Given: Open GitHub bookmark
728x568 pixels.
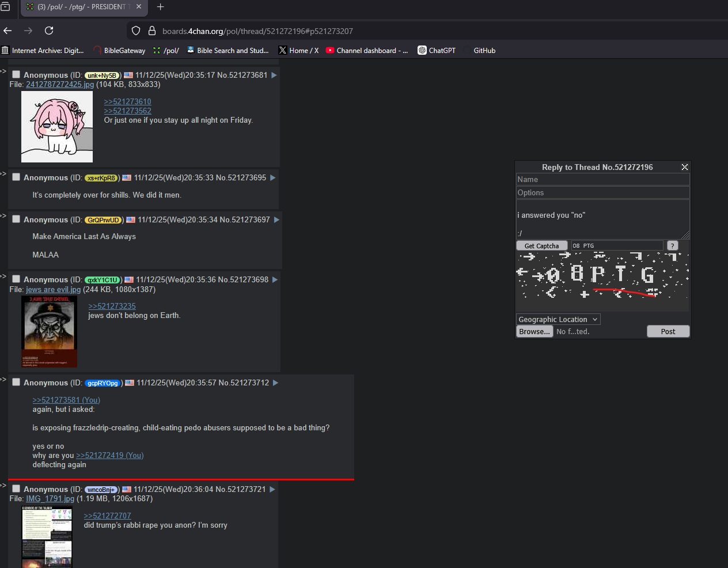Looking at the screenshot, I should pyautogui.click(x=479, y=51).
